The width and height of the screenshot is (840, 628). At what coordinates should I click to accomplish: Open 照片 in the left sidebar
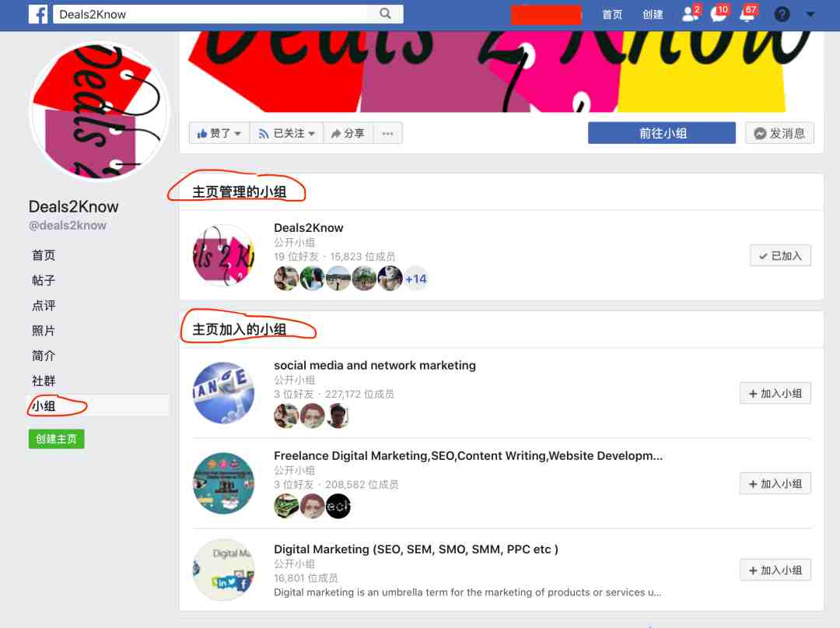(x=44, y=331)
